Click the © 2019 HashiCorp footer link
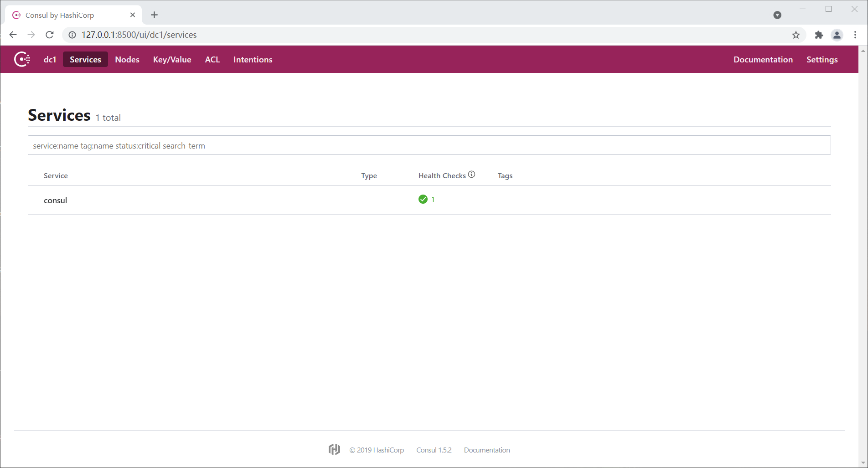868x468 pixels. (377, 450)
